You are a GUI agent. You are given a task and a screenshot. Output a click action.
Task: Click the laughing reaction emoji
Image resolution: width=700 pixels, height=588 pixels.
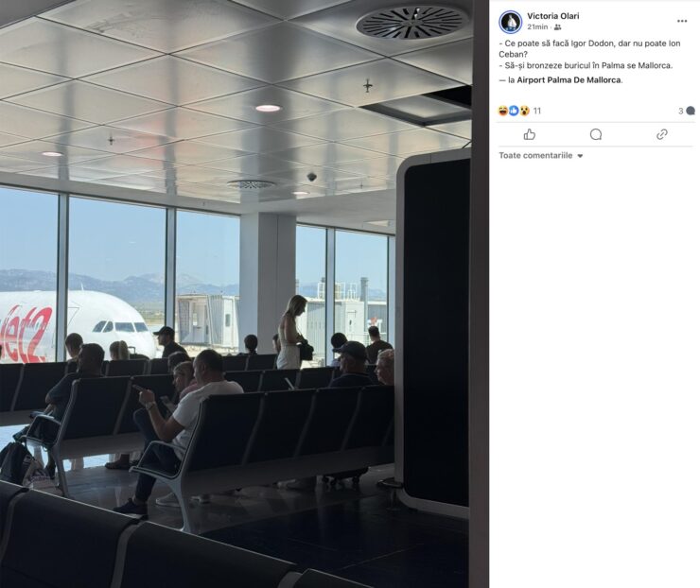click(x=503, y=111)
